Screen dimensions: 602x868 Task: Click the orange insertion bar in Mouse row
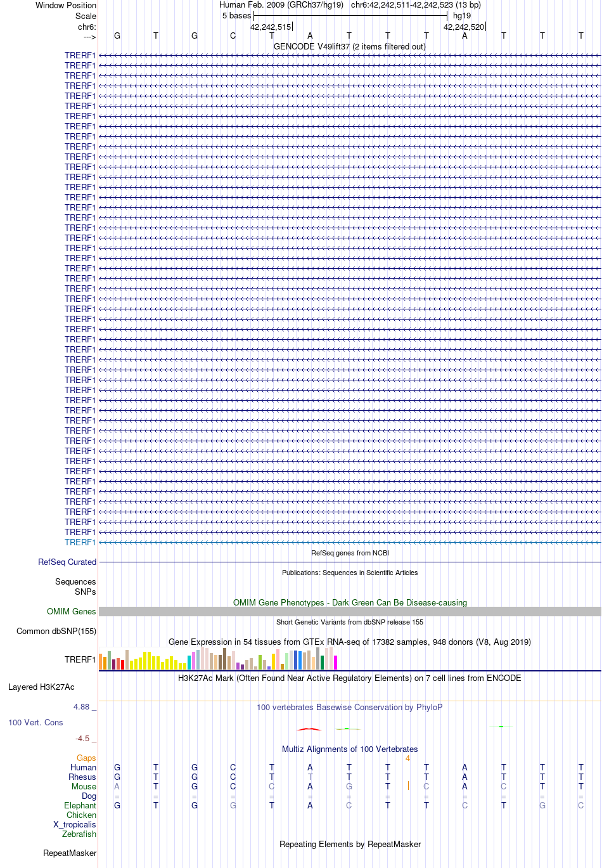click(x=408, y=786)
